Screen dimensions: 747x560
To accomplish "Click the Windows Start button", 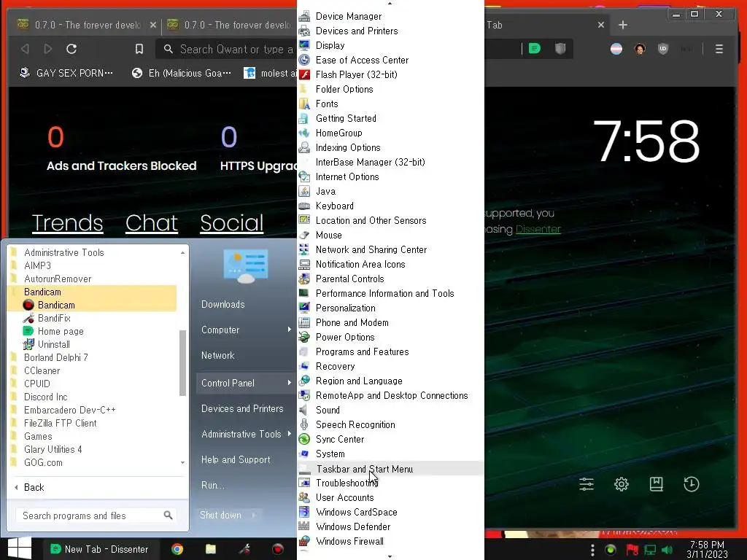I will coord(20,548).
